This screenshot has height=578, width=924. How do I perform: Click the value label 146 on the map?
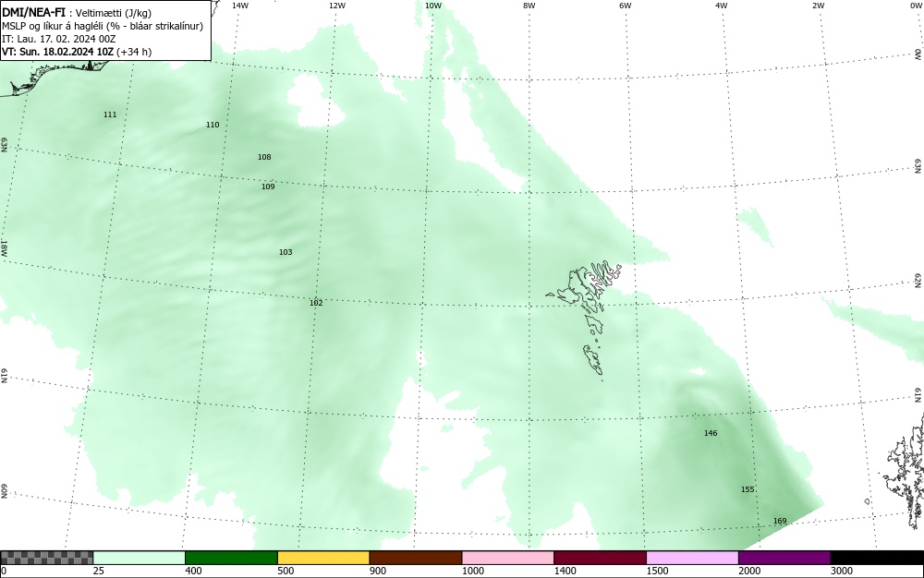(x=711, y=433)
